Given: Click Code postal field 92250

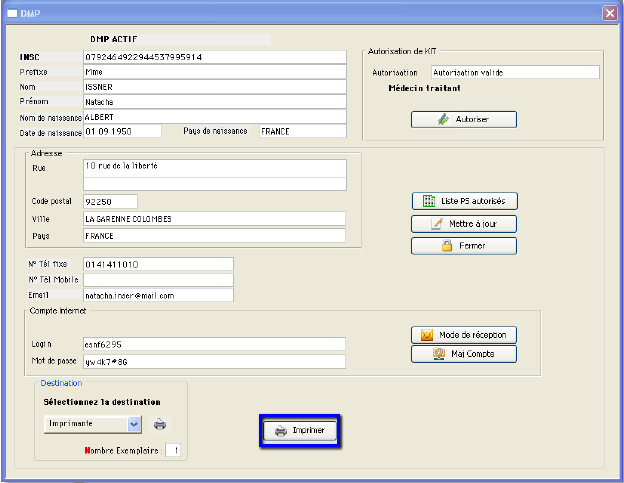Looking at the screenshot, I should pos(111,202).
